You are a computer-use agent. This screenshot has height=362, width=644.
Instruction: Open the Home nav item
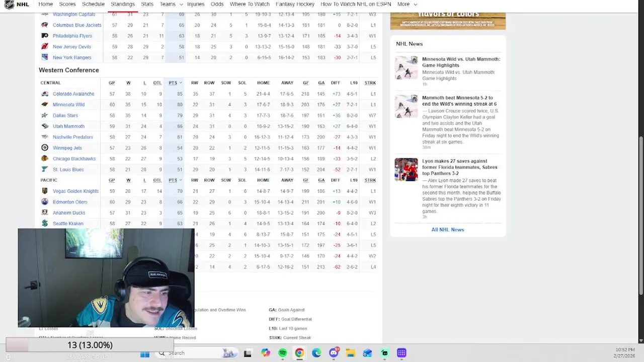[x=45, y=4]
